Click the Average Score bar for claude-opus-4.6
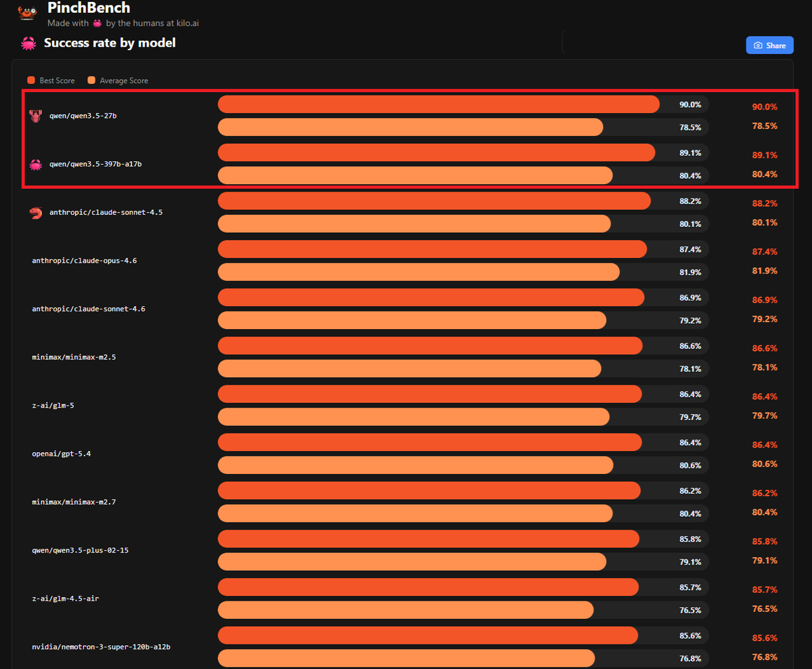812x669 pixels. coord(419,272)
